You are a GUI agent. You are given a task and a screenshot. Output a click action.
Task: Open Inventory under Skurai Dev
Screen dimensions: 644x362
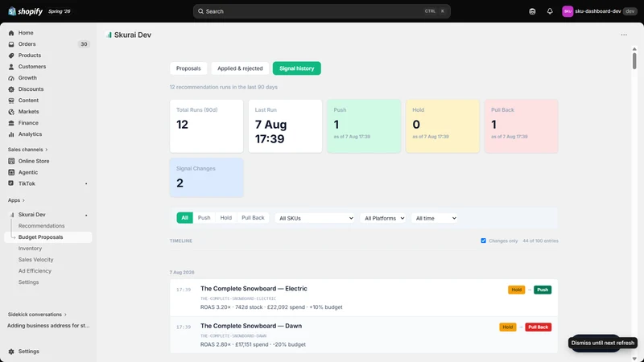click(30, 249)
